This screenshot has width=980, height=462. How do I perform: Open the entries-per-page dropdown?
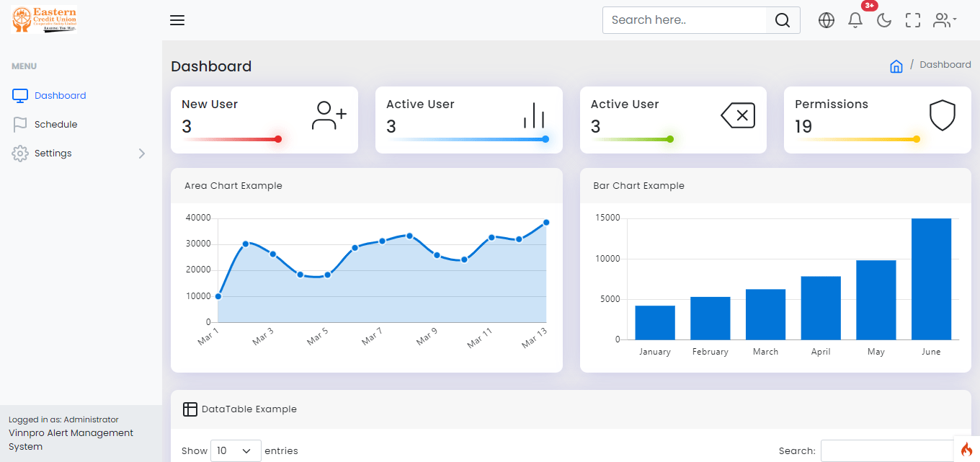tap(235, 450)
